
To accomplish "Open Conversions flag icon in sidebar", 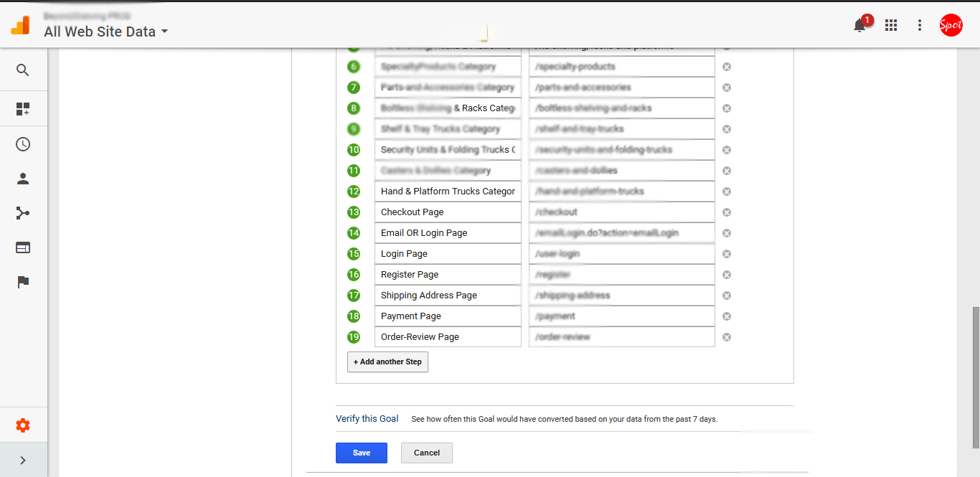I will click(x=23, y=282).
